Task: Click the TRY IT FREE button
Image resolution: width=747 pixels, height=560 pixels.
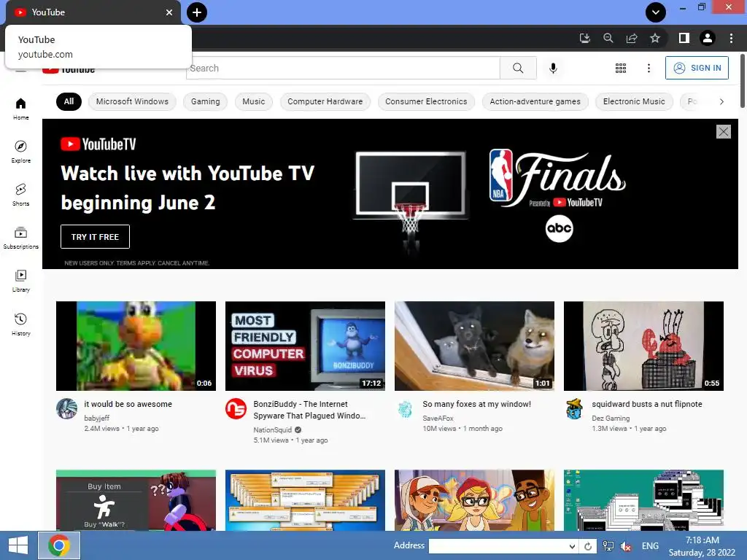Action: tap(95, 237)
